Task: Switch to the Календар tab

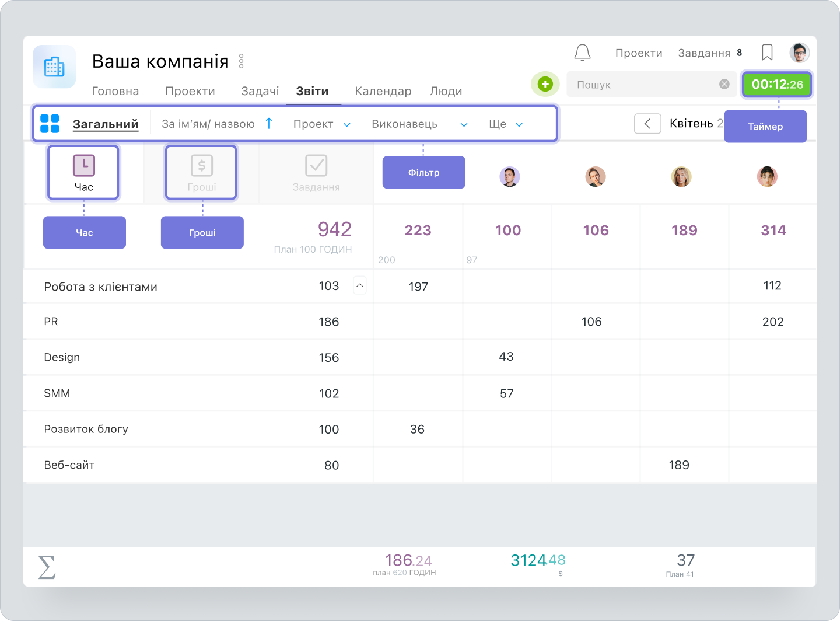Action: pos(383,91)
